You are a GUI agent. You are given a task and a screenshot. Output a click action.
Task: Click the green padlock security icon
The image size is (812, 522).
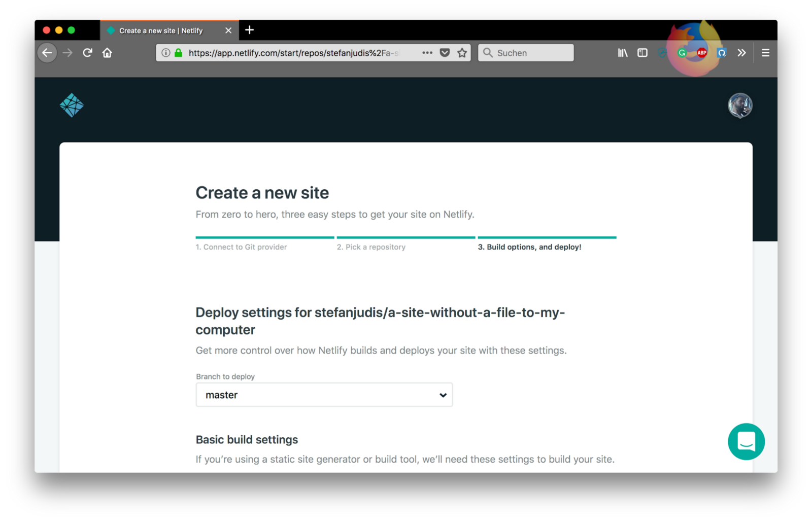tap(178, 53)
